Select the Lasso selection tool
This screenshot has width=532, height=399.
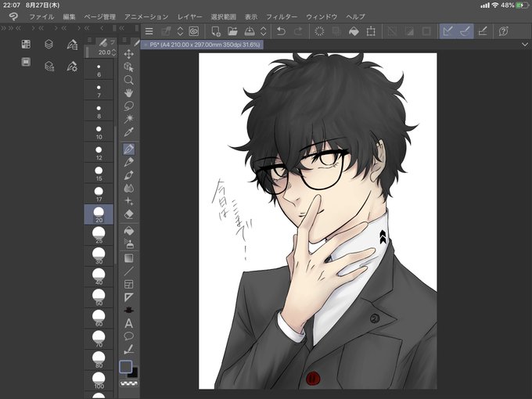(x=128, y=106)
